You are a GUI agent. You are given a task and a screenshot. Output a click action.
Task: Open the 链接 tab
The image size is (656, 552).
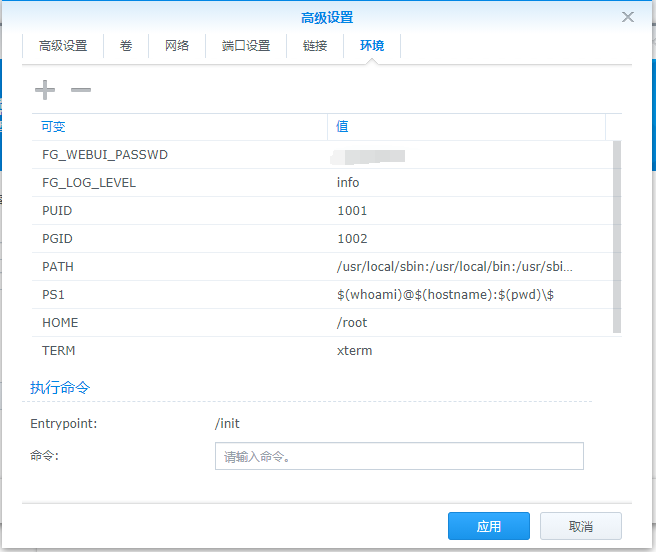315,46
